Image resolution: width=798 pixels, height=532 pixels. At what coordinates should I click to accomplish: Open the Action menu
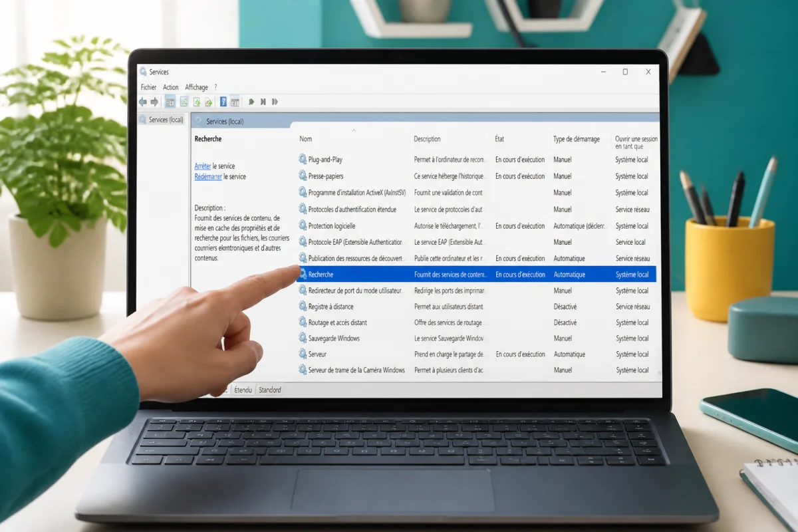(x=171, y=87)
